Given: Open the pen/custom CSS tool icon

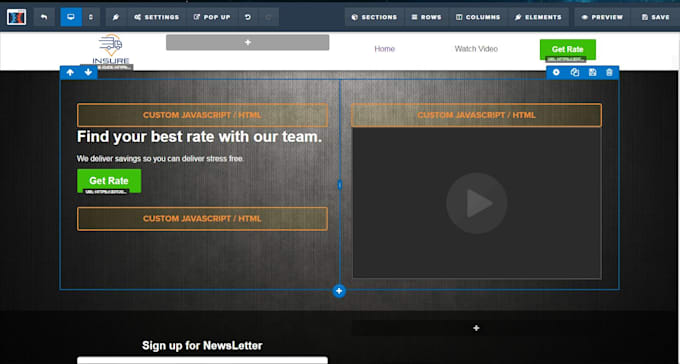Looking at the screenshot, I should pyautogui.click(x=116, y=17).
